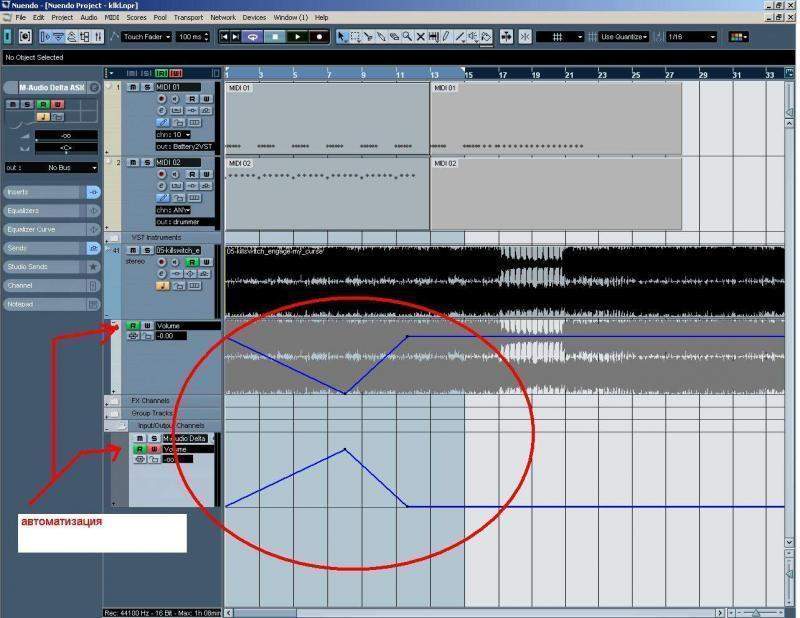Toggle monitor on MIDI 02 track
Image resolution: width=800 pixels, height=618 pixels.
pos(175,174)
